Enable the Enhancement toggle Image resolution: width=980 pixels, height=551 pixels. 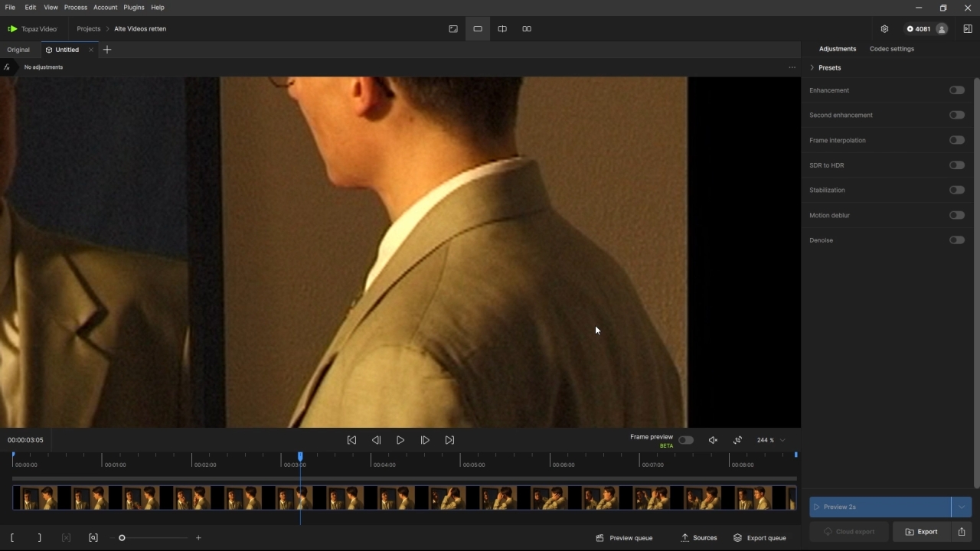(957, 90)
